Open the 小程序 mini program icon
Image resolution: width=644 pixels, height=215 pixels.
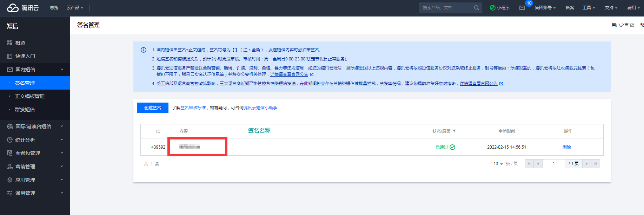click(x=493, y=8)
